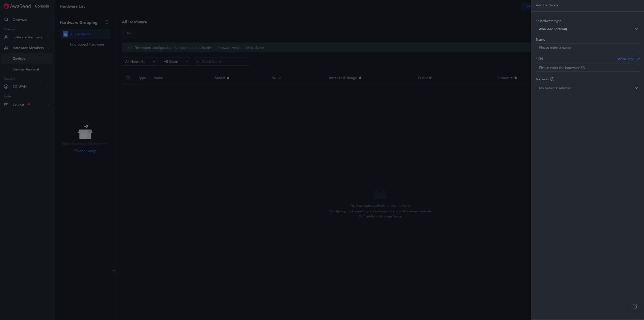Click Add Hardware panel title
This screenshot has height=320, width=644.
click(x=547, y=5)
